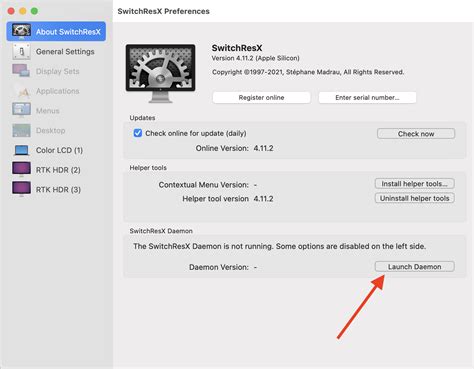Open RTK HDR (3) display settings
Viewport: 474px width, 369px height.
click(x=56, y=189)
